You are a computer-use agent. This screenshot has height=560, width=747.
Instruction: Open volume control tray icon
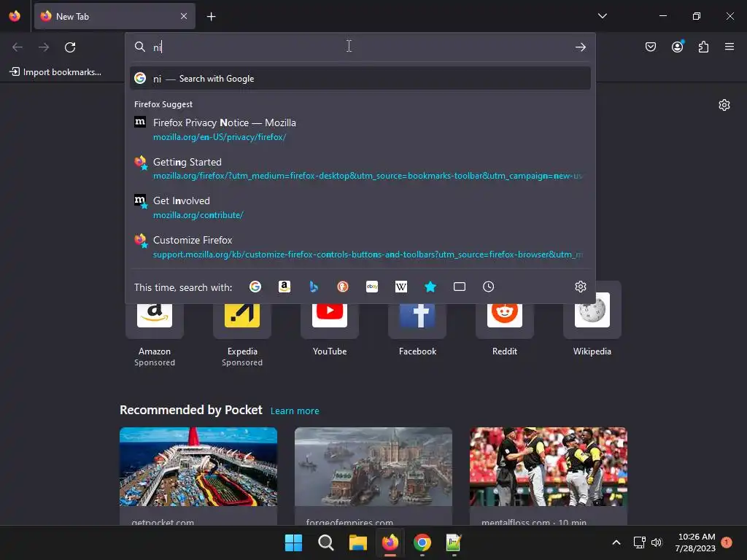[657, 542]
